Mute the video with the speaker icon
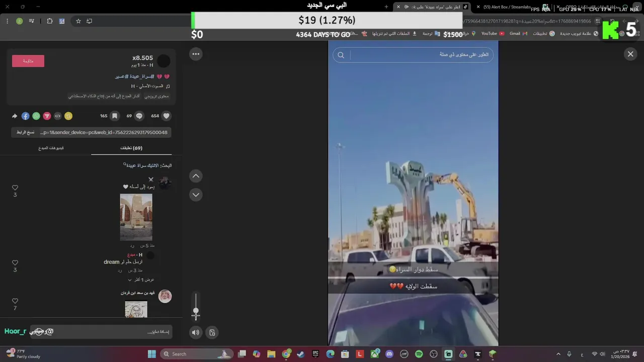 (x=196, y=332)
